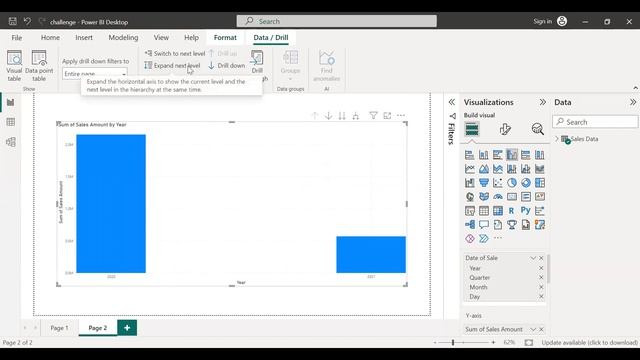Viewport: 640px width, 360px height.
Task: Click expand all down hierarchy icon on visual
Action: pyautogui.click(x=356, y=116)
